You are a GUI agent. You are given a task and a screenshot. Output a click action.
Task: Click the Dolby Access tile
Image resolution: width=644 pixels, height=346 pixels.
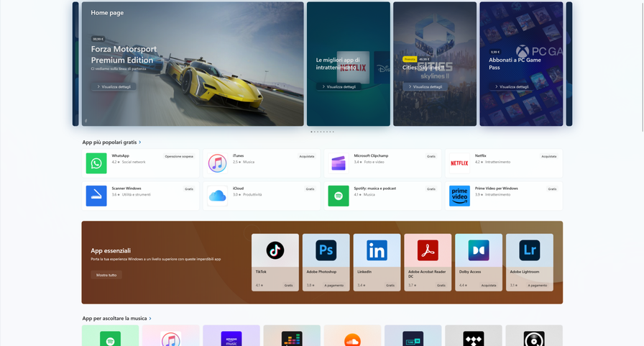[479, 262]
